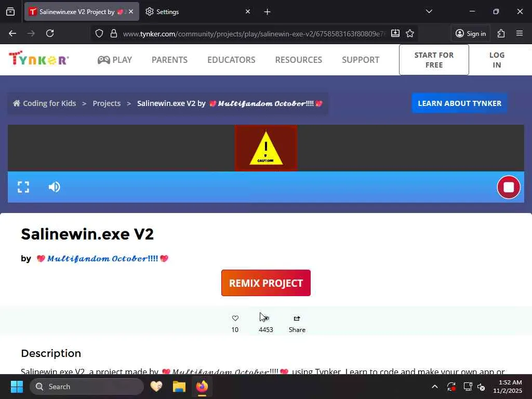
Task: Open the SUPPORT menu item
Action: (x=361, y=60)
